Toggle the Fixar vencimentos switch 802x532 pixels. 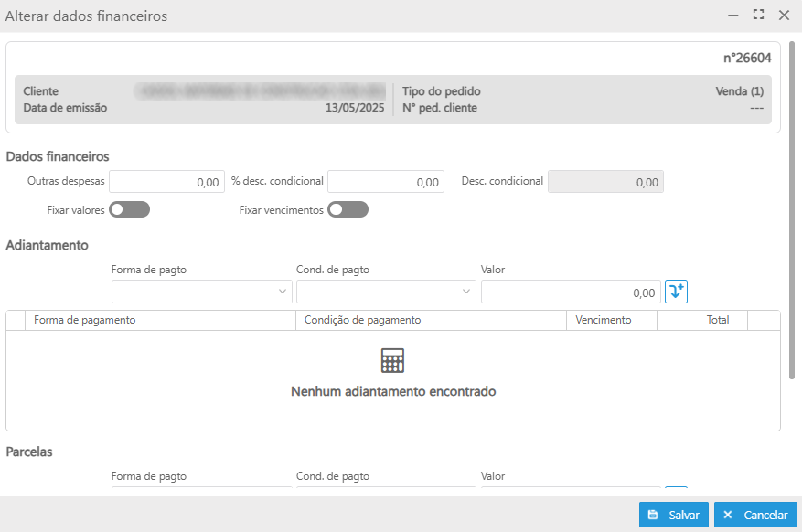(348, 209)
